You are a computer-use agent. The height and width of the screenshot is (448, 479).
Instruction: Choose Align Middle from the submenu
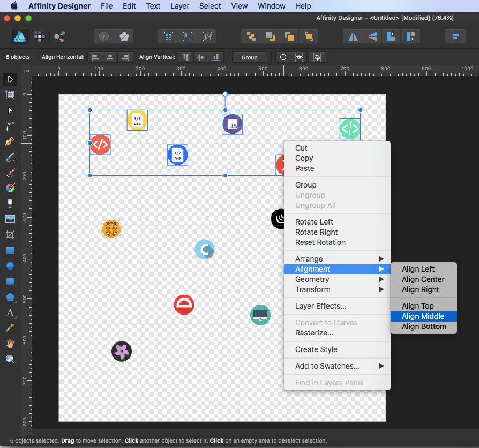(423, 316)
